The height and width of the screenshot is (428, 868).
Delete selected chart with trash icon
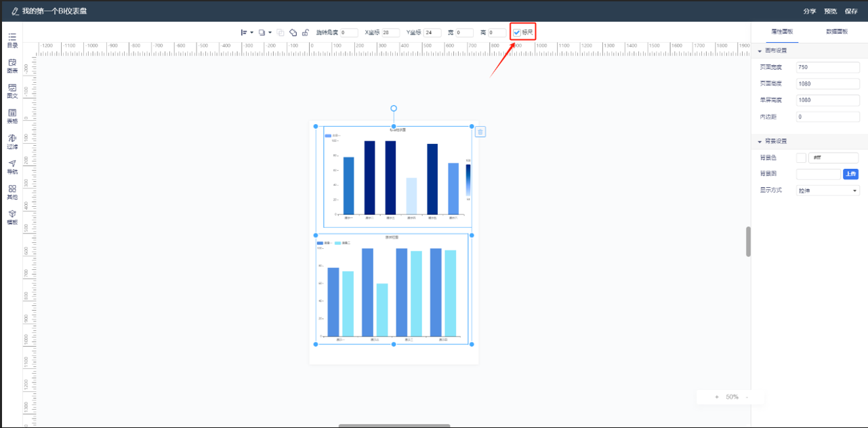click(480, 132)
